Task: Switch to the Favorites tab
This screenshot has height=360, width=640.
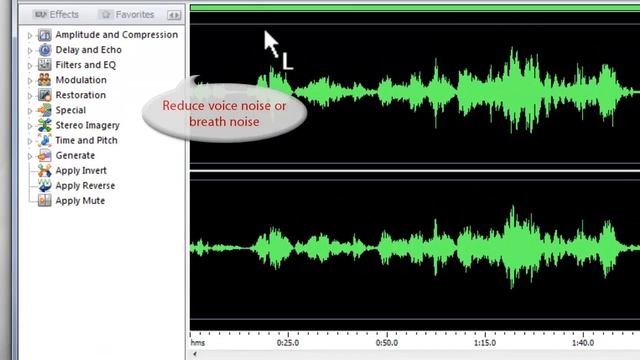Action: [128, 15]
